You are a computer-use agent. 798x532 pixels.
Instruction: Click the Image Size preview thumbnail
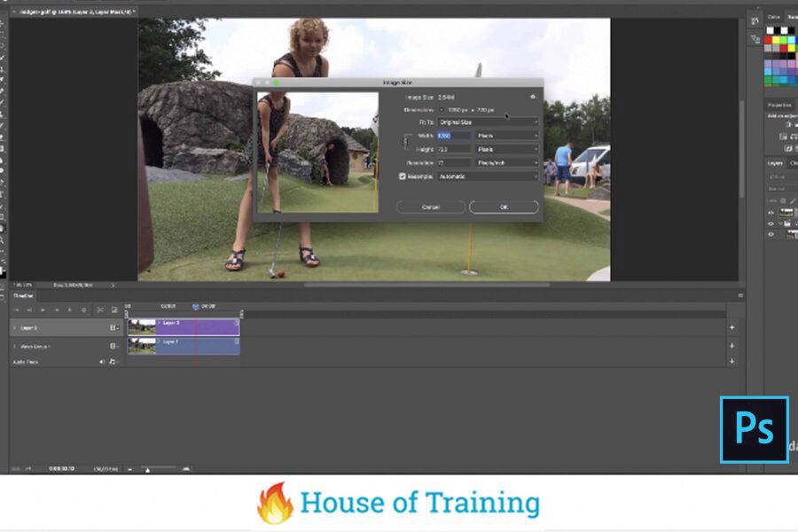click(317, 153)
